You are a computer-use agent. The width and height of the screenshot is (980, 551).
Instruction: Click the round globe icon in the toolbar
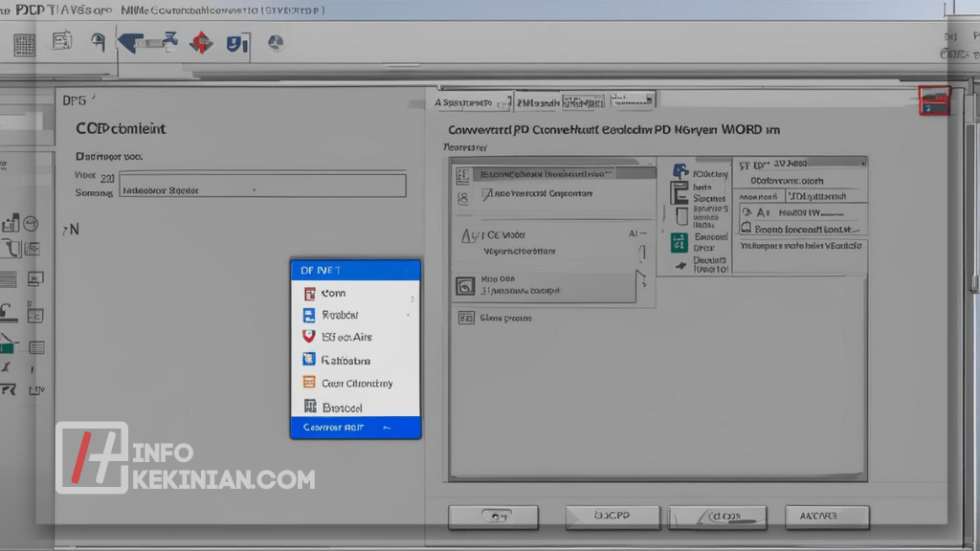tap(276, 43)
